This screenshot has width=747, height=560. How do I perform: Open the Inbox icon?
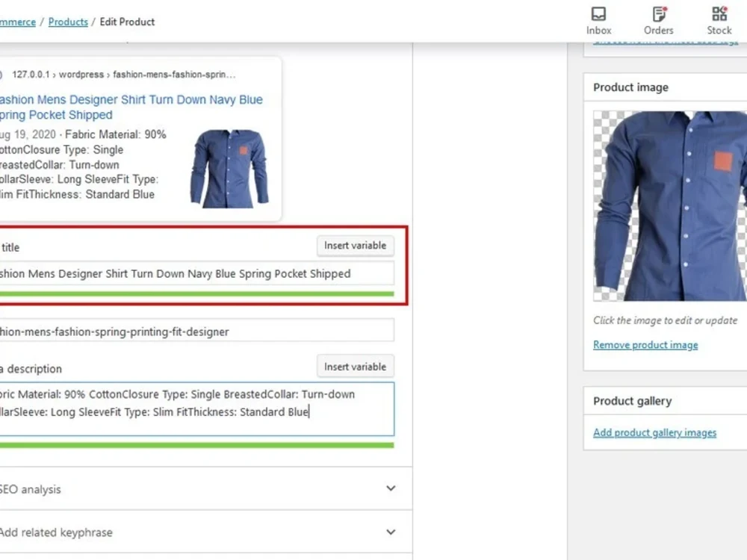[x=598, y=20]
